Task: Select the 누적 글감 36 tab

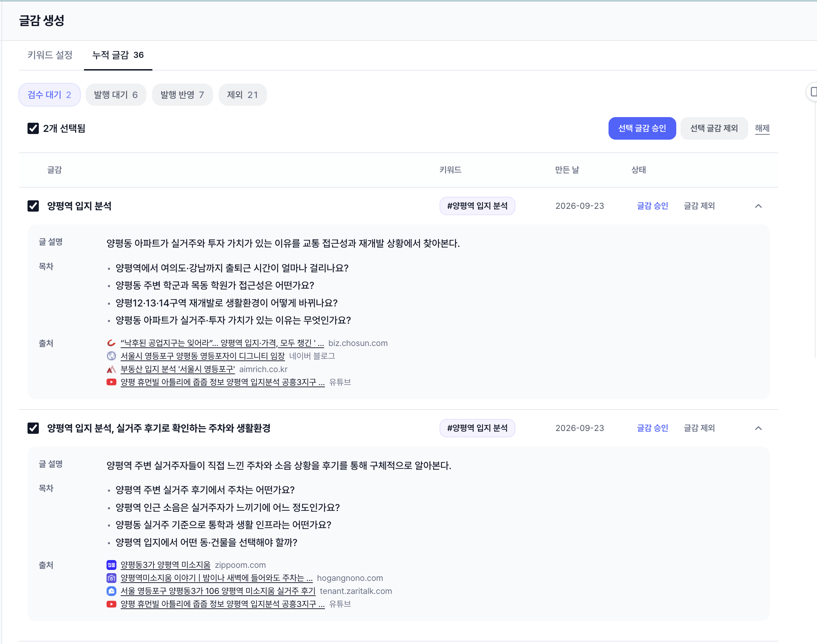Action: tap(118, 55)
